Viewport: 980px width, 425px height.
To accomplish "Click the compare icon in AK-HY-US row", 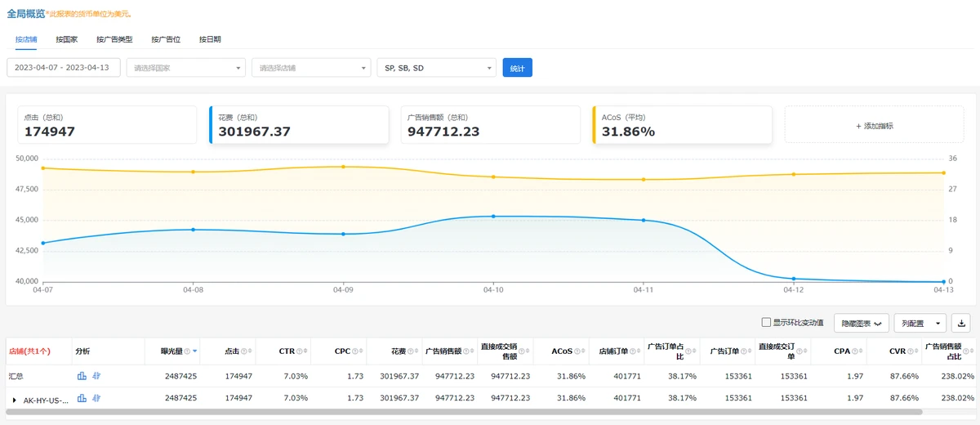I will 96,399.
